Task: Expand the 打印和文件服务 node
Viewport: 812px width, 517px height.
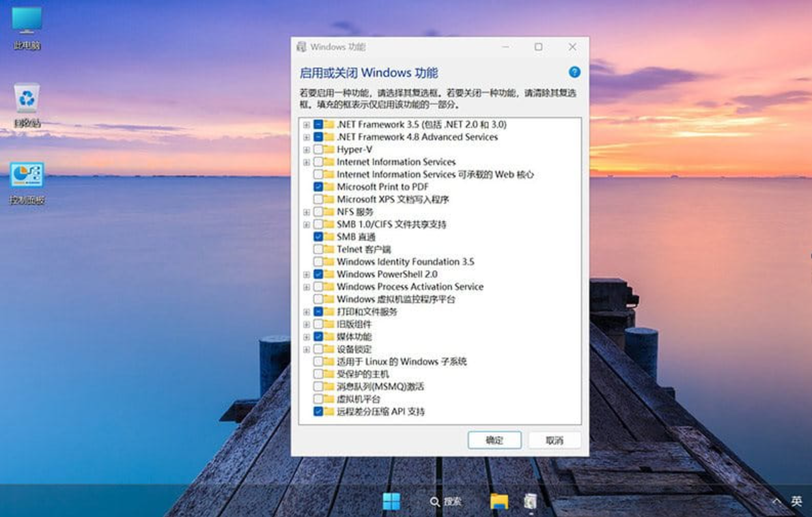Action: click(x=307, y=312)
